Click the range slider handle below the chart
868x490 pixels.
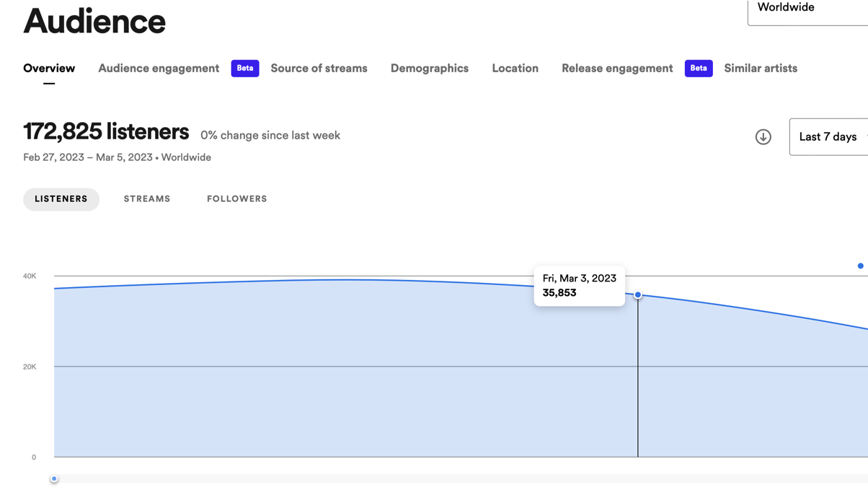click(x=54, y=478)
